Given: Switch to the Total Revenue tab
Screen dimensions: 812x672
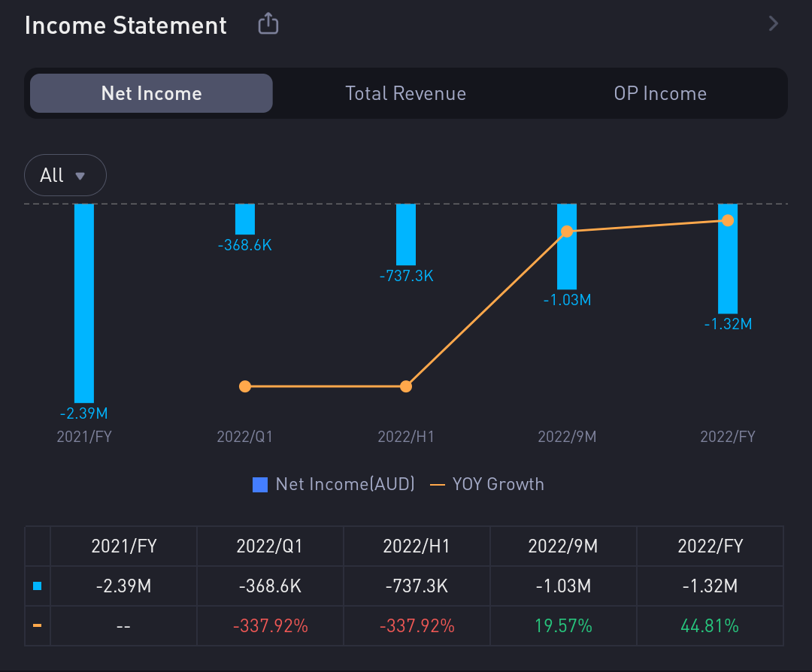Looking at the screenshot, I should point(405,93).
